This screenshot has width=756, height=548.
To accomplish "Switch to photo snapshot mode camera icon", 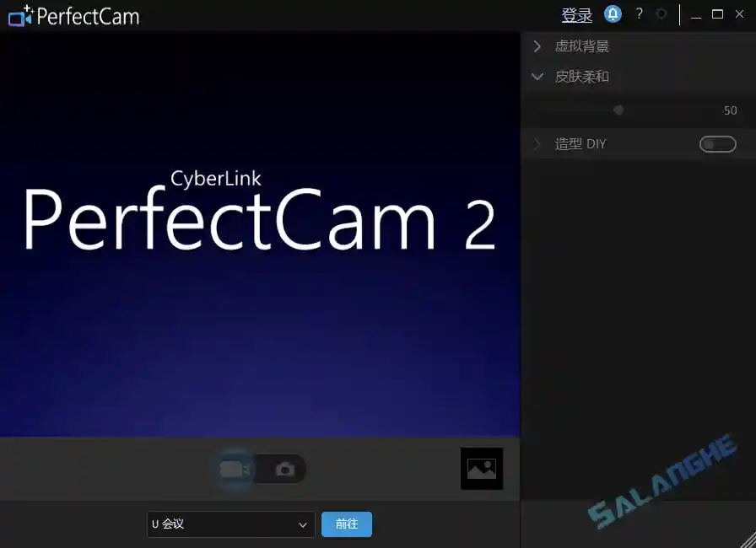I will pyautogui.click(x=285, y=469).
